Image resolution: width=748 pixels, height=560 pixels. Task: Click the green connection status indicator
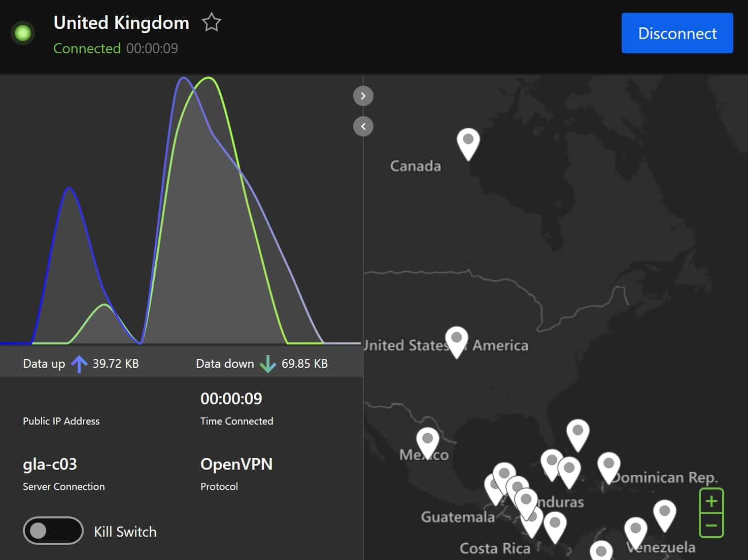coord(23,33)
